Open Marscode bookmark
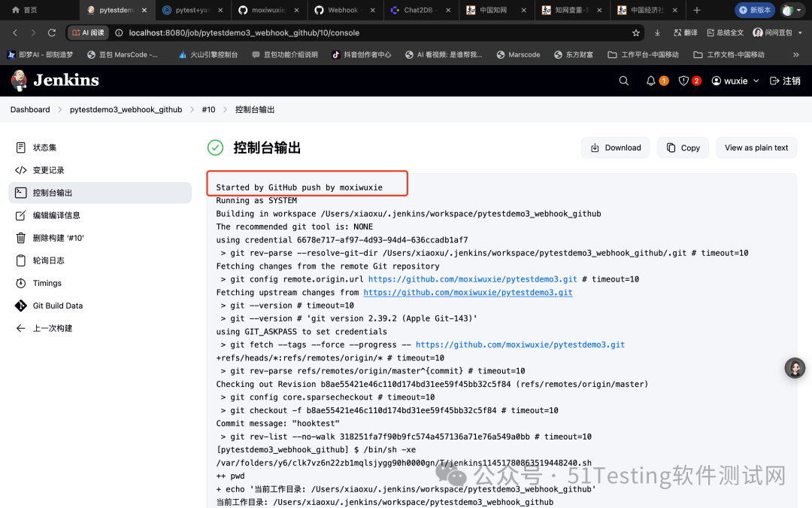 518,54
